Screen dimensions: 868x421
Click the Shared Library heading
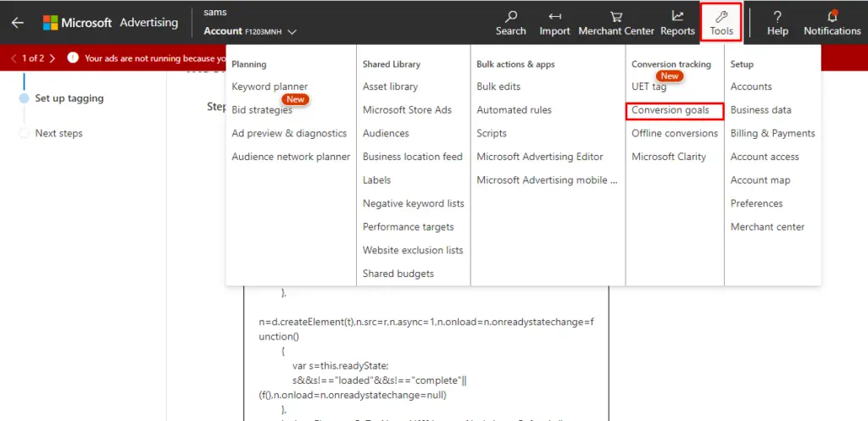click(x=392, y=64)
